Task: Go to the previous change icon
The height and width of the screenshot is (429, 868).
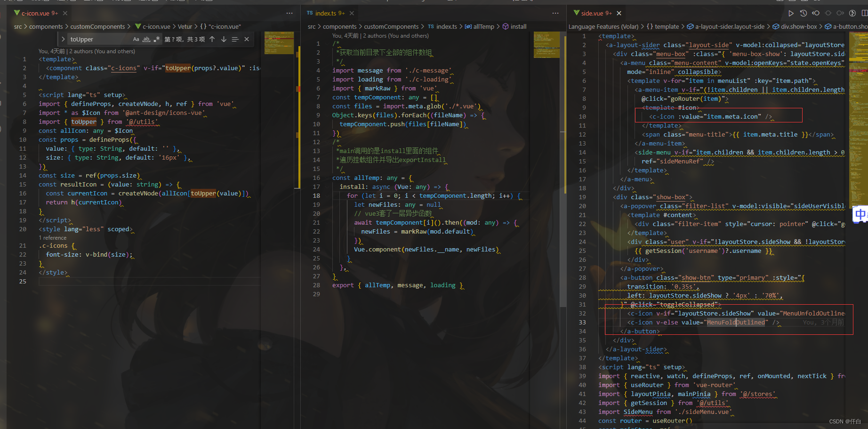Action: point(816,13)
